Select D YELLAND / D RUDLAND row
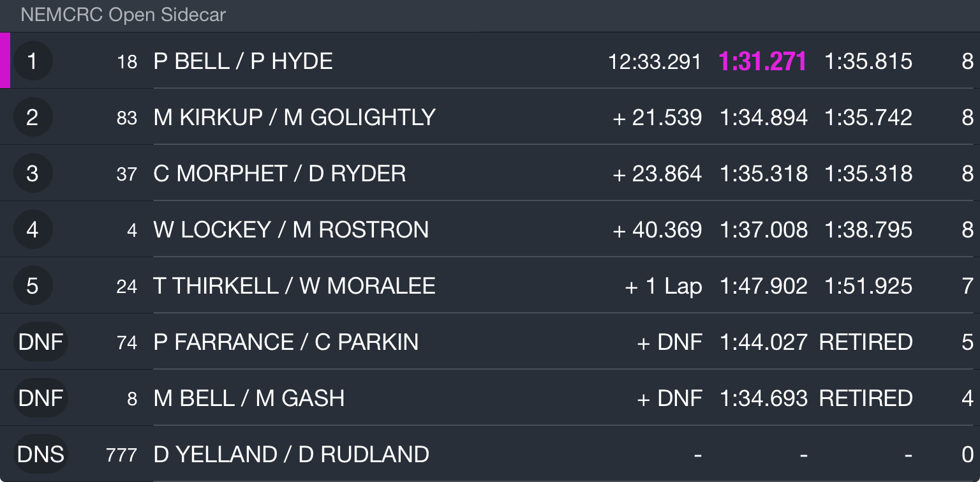The image size is (980, 482). (490, 455)
